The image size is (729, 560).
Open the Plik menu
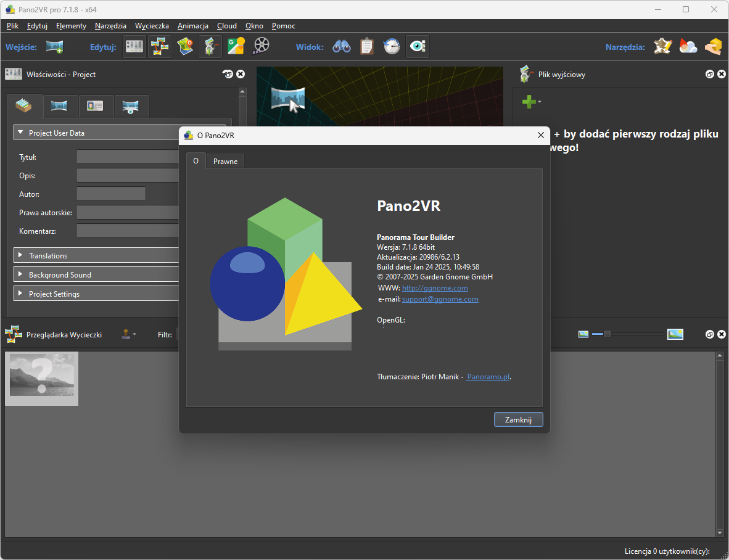[12, 25]
